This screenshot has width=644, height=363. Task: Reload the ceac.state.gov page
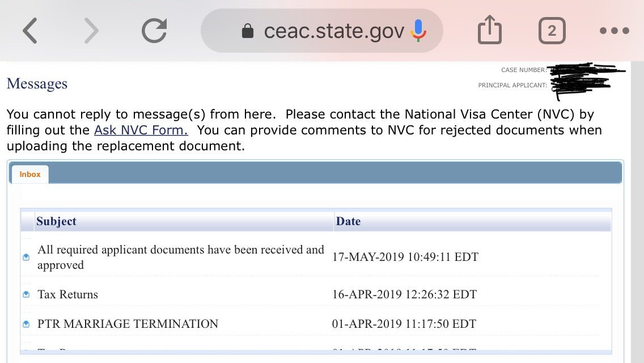(x=154, y=31)
